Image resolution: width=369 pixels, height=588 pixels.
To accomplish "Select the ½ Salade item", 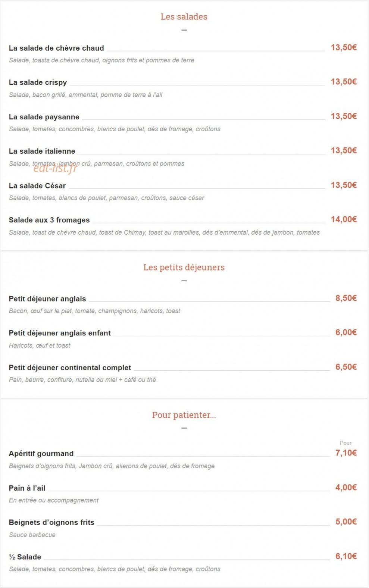I will tap(25, 557).
